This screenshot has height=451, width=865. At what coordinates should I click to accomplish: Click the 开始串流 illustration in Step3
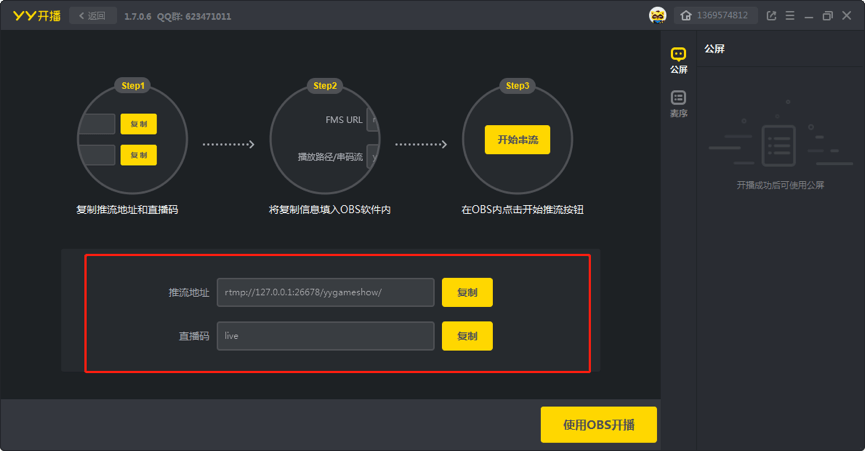(x=517, y=139)
